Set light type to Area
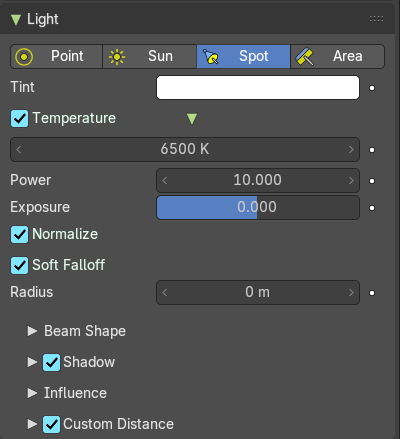 tap(337, 56)
